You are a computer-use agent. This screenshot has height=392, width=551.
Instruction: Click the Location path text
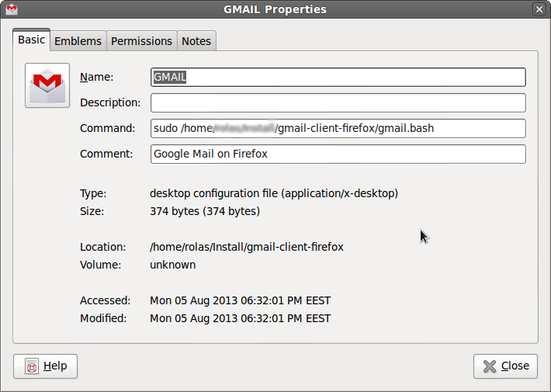pos(247,247)
